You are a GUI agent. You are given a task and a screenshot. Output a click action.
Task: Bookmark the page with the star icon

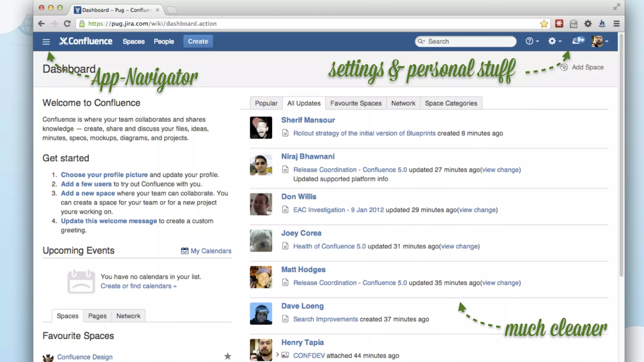coord(544,24)
